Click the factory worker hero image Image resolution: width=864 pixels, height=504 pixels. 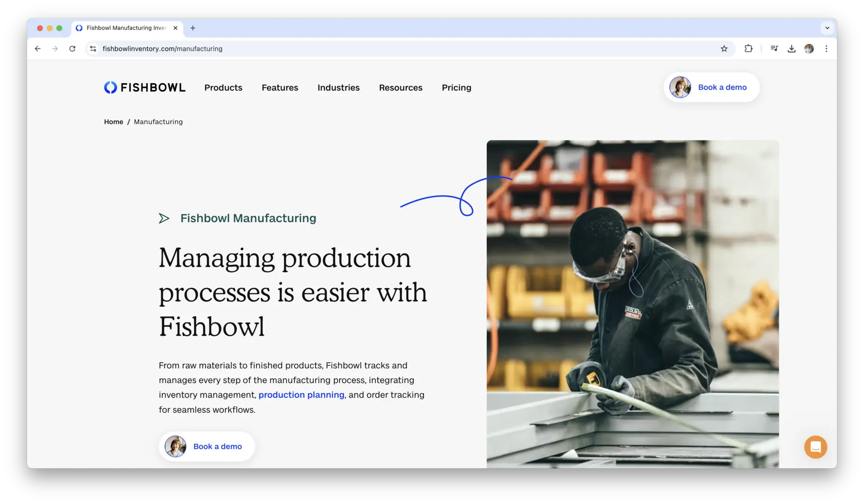(x=632, y=304)
